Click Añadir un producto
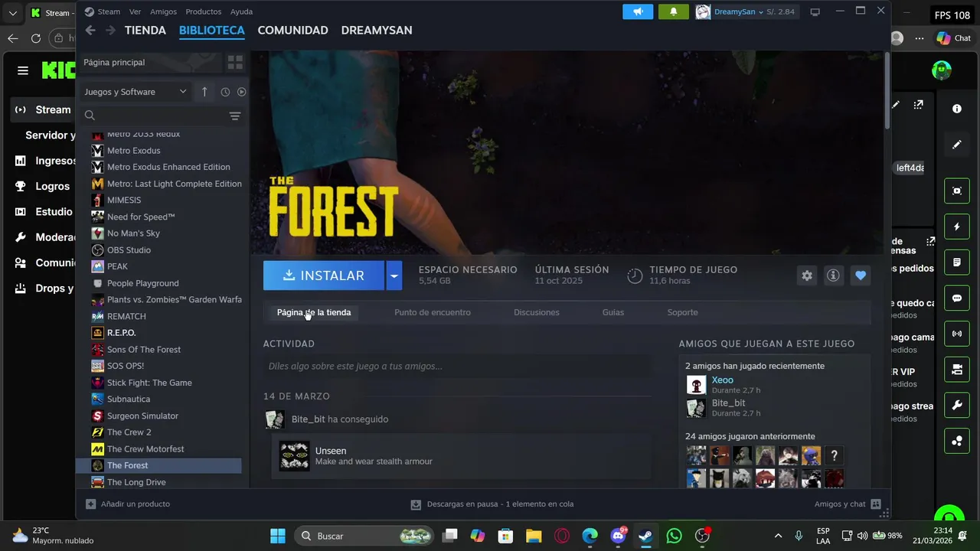Screen dimensions: 980x551 (x=128, y=504)
